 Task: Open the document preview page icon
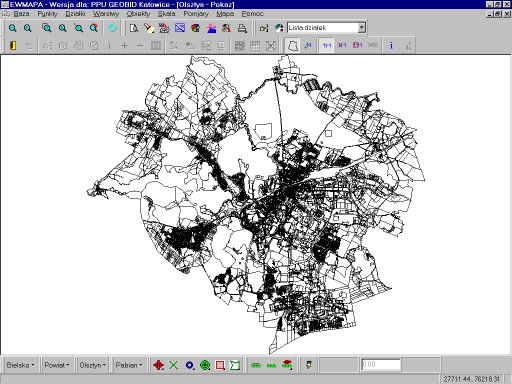(x=134, y=28)
